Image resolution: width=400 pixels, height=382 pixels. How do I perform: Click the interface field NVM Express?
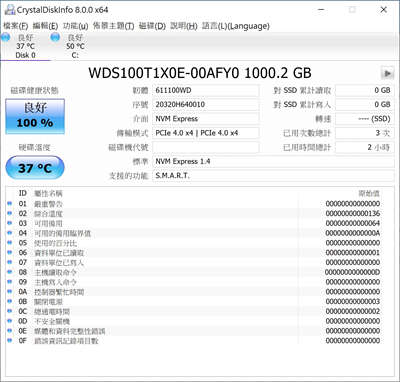click(206, 119)
